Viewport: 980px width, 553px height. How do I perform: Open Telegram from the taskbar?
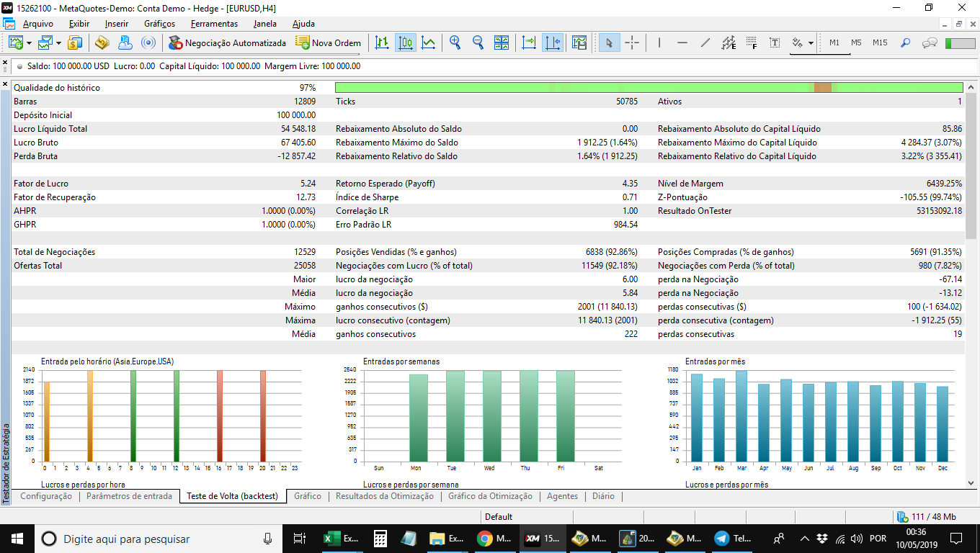tap(732, 538)
